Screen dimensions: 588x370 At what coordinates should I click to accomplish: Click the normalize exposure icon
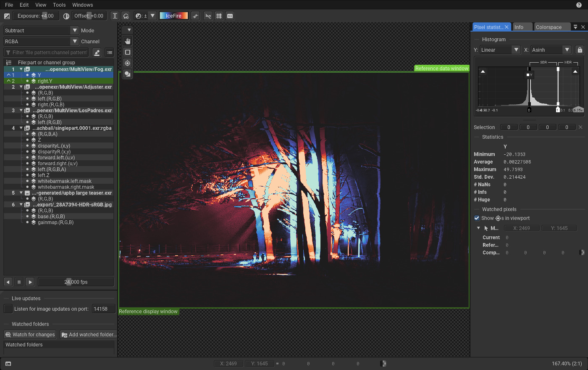115,16
